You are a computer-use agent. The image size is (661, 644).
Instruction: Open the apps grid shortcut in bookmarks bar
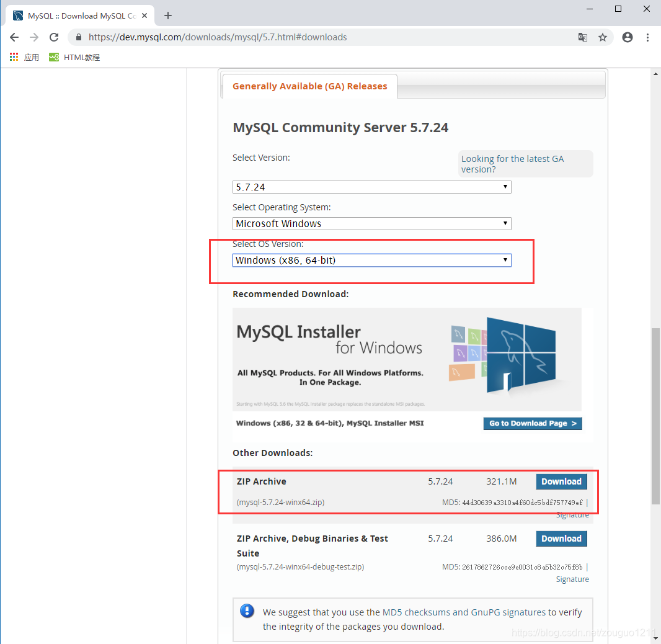pos(14,57)
